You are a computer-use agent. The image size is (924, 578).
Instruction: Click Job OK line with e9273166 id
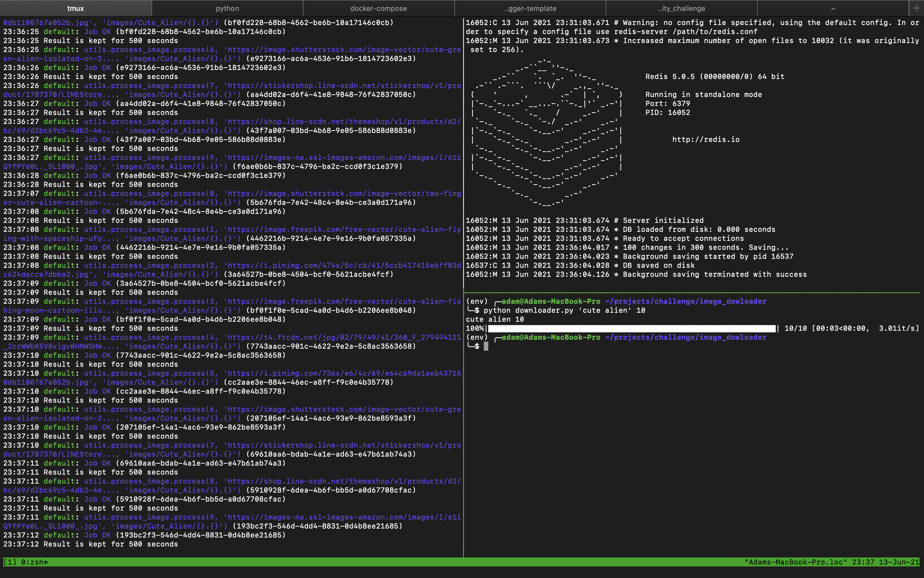pos(145,68)
